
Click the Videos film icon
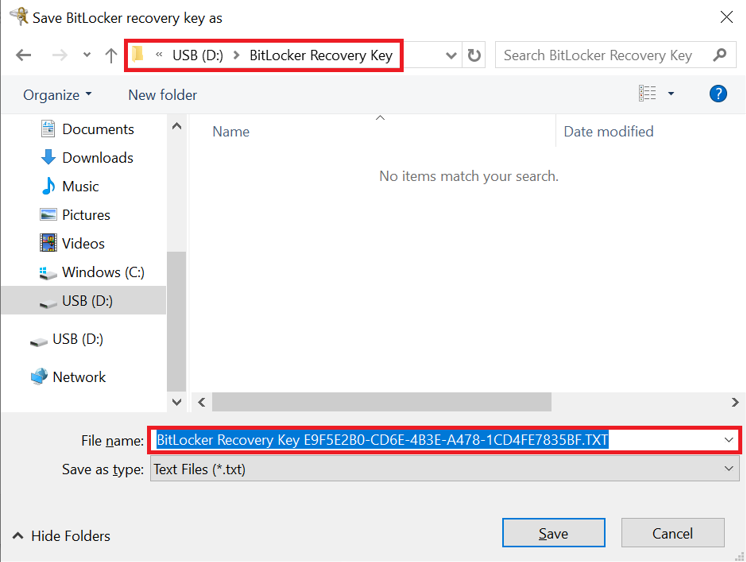[48, 243]
